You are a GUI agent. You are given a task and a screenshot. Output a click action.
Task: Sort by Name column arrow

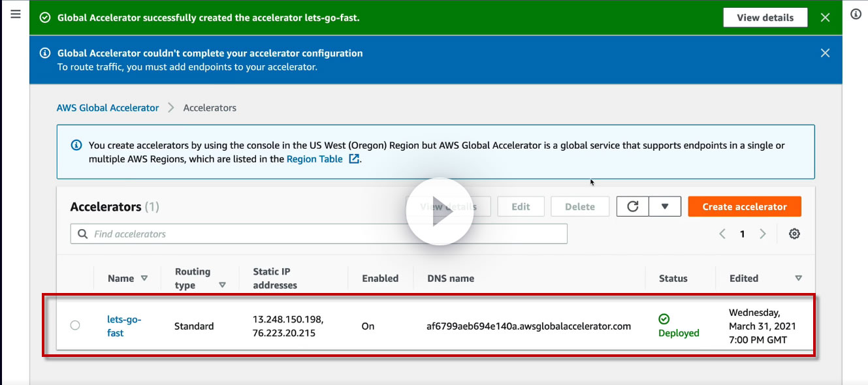coord(144,278)
